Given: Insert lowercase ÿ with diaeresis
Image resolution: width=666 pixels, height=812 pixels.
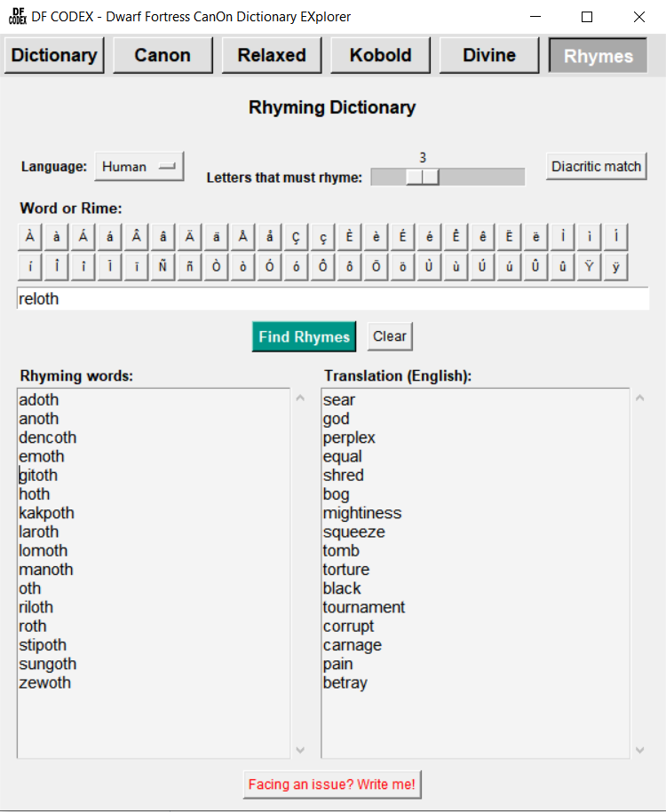Looking at the screenshot, I should [615, 267].
